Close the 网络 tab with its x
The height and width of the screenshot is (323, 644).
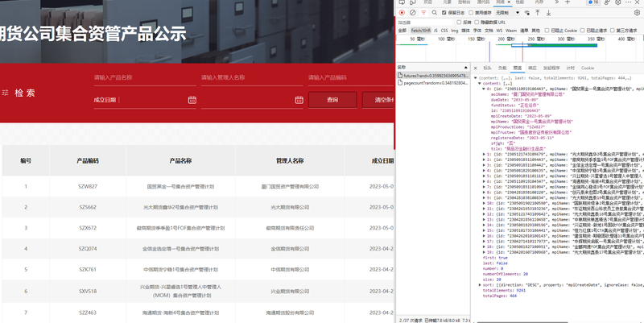(509, 2)
